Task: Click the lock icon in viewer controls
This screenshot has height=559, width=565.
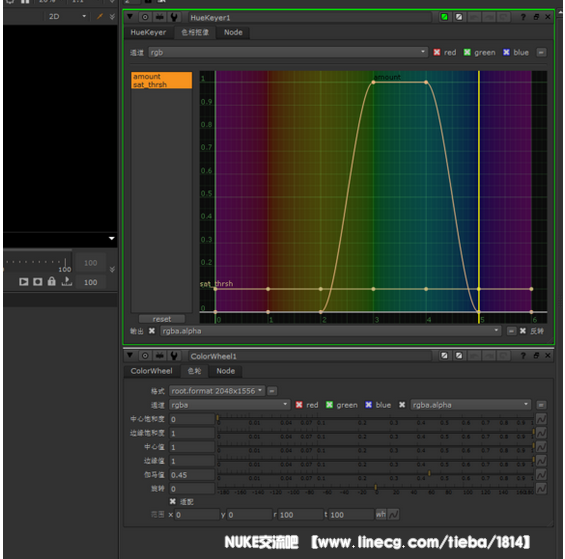Action: [52, 281]
